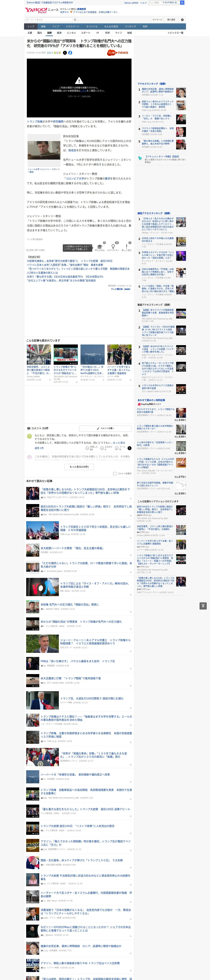Open the Yahoo! JAPAN News logo
Image resolution: width=210 pixels, height=980 pixels.
pos(42,10)
